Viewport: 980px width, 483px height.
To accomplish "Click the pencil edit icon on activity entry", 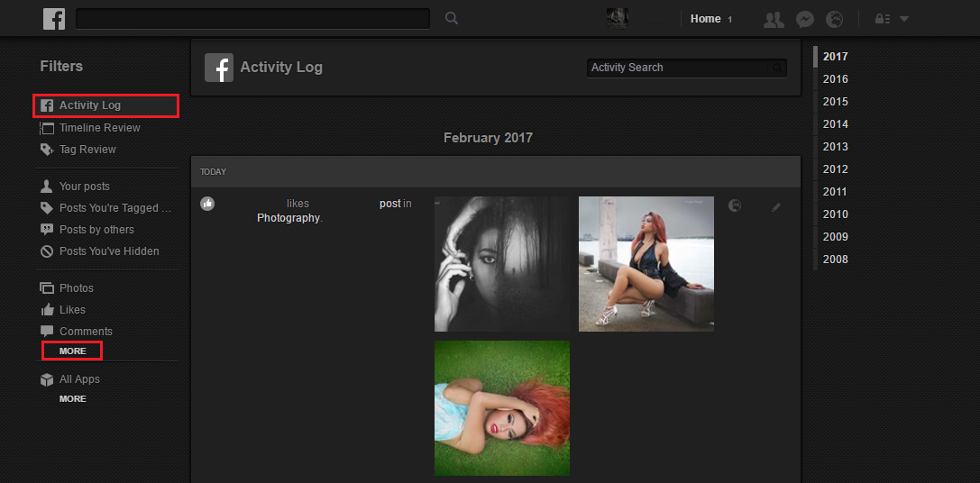I will click(776, 207).
